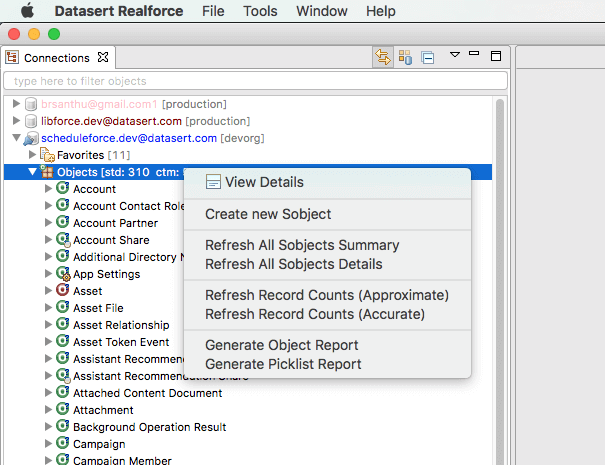Open the Datasert Realforce application menu

(119, 11)
